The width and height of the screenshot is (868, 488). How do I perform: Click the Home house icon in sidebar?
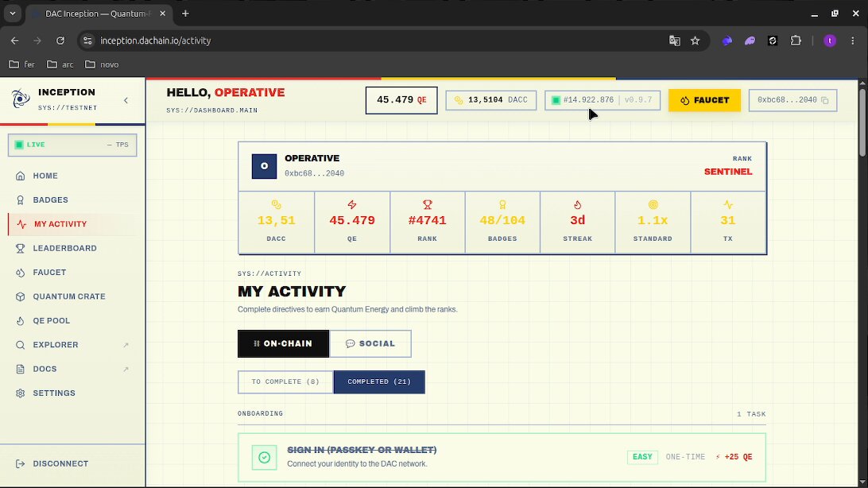(21, 176)
